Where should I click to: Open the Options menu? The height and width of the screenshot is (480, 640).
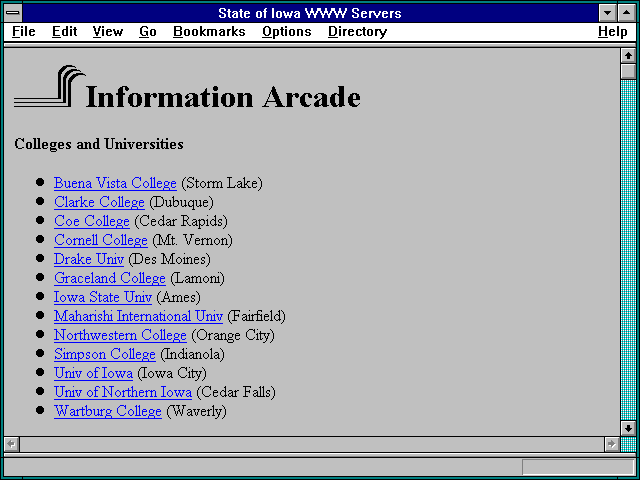click(287, 32)
